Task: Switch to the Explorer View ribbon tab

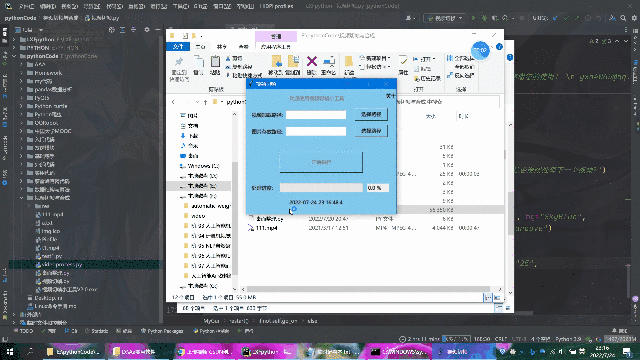Action: pyautogui.click(x=244, y=47)
